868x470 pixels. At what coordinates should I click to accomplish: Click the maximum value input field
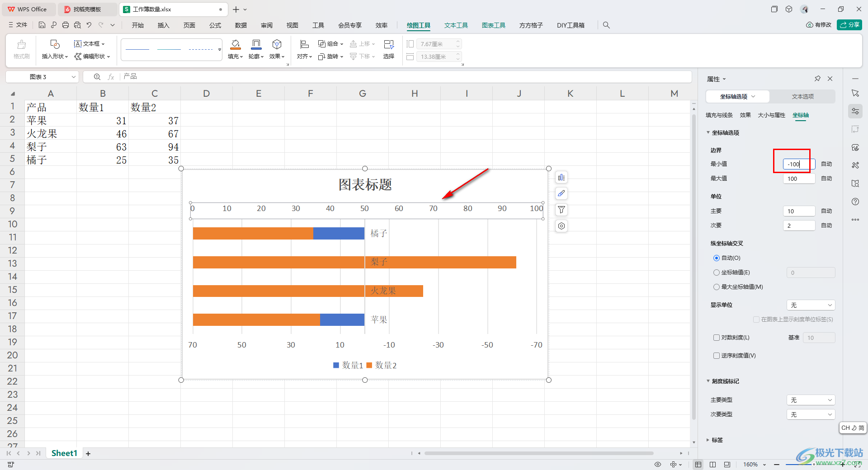(x=799, y=179)
